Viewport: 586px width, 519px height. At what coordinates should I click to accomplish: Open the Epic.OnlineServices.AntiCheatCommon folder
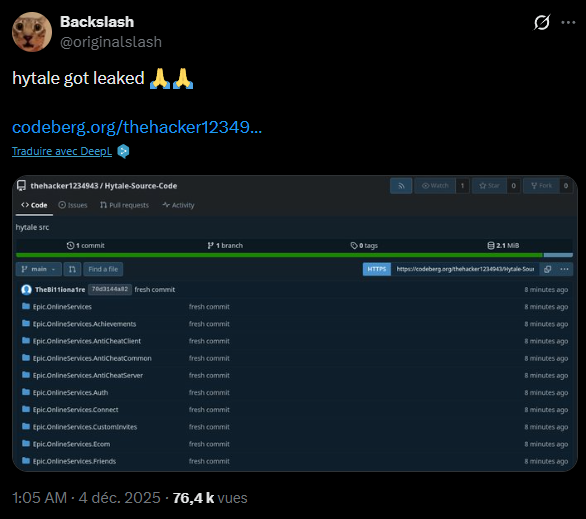[x=92, y=358]
